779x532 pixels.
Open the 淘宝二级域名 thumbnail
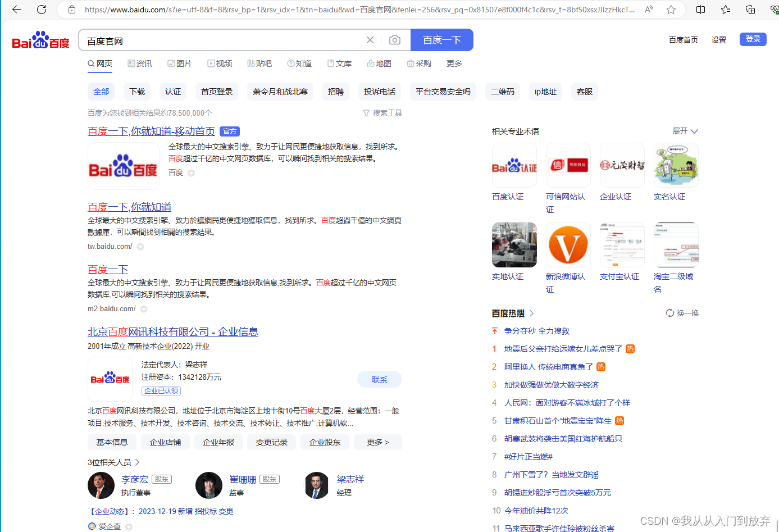click(x=676, y=245)
